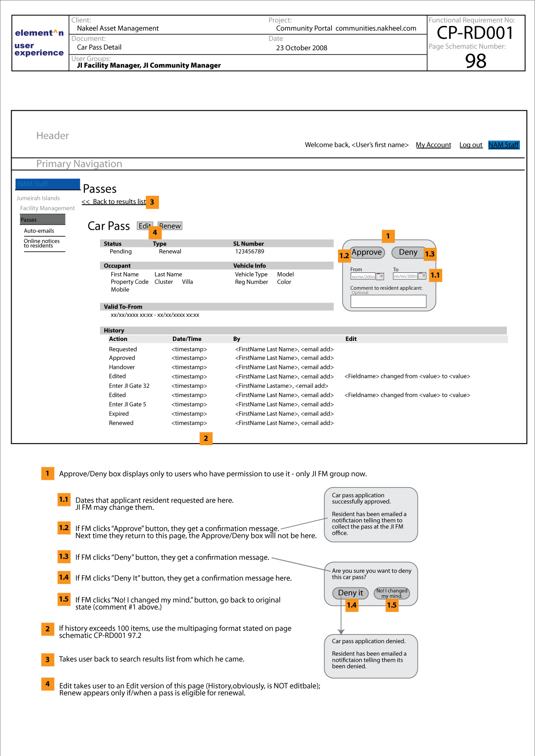Click the From date input field
535x756 pixels.
click(x=363, y=277)
